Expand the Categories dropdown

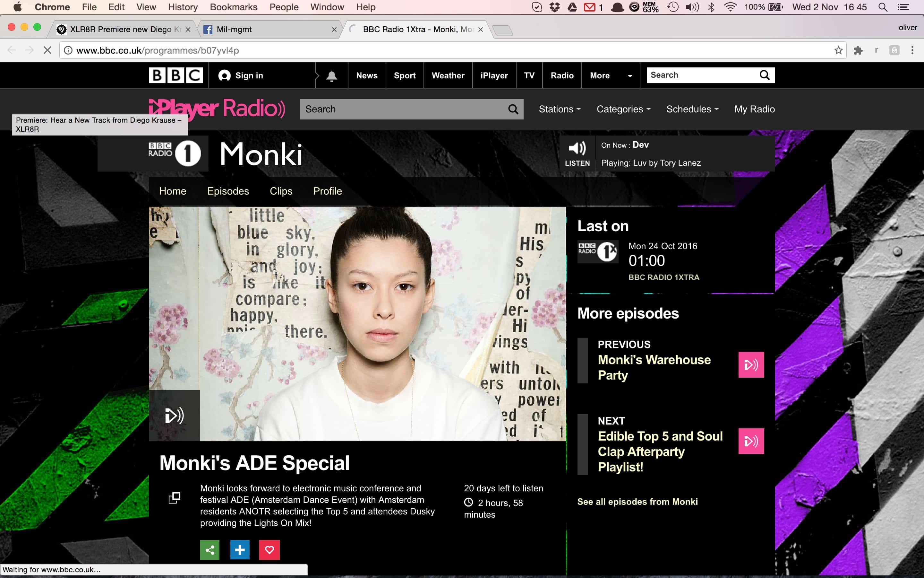click(623, 109)
